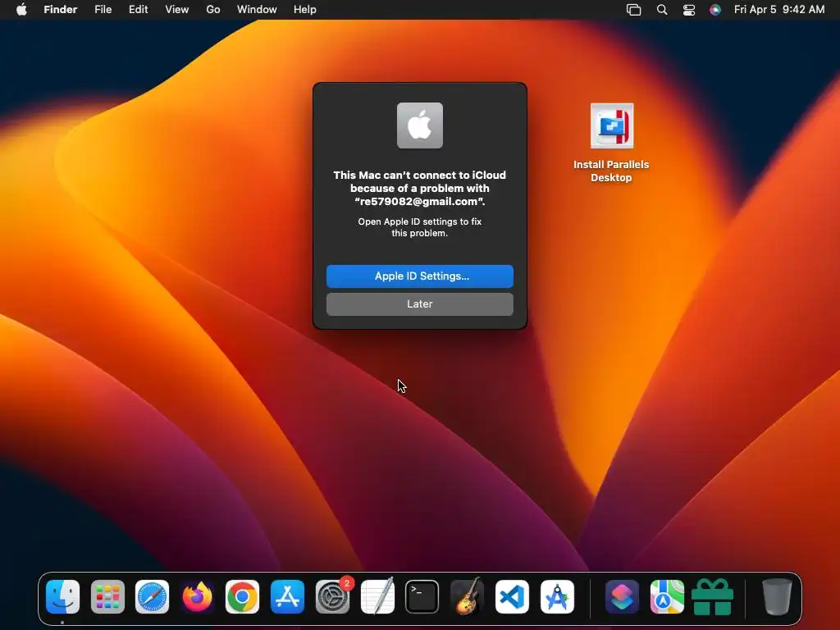Launch Firefox from the Dock
Viewport: 840px width, 630px height.
click(x=197, y=597)
